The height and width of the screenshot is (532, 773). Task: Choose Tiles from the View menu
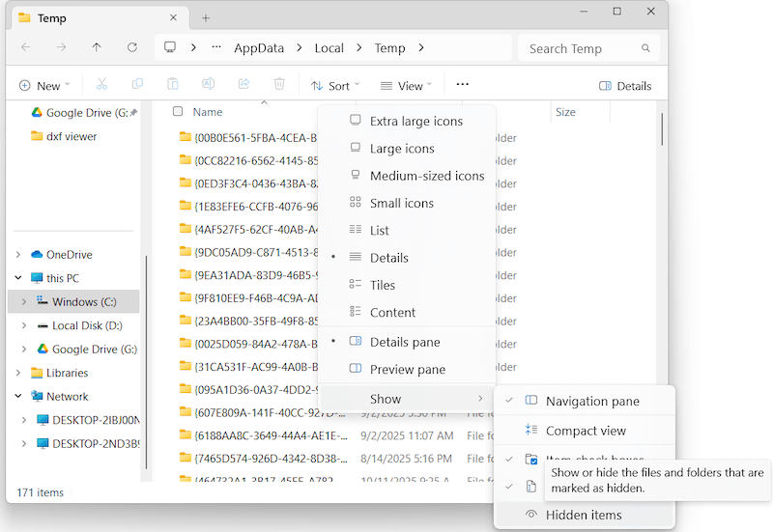click(x=383, y=285)
